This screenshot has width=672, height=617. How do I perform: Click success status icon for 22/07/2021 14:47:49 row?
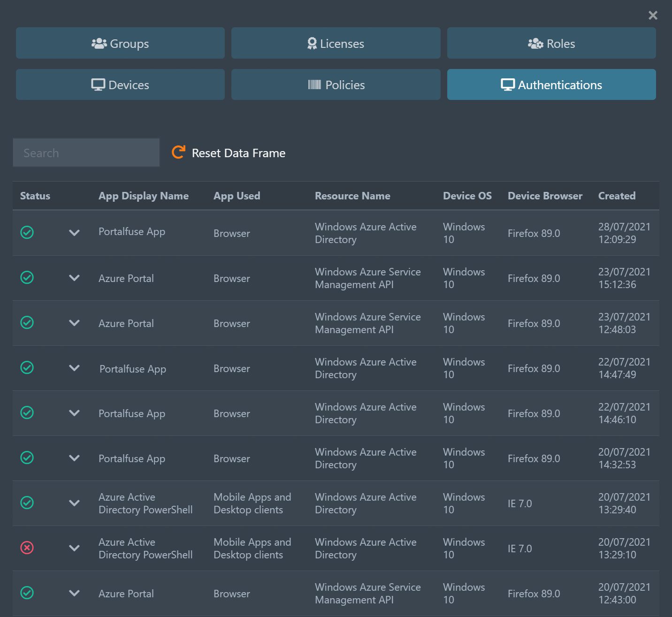(27, 367)
